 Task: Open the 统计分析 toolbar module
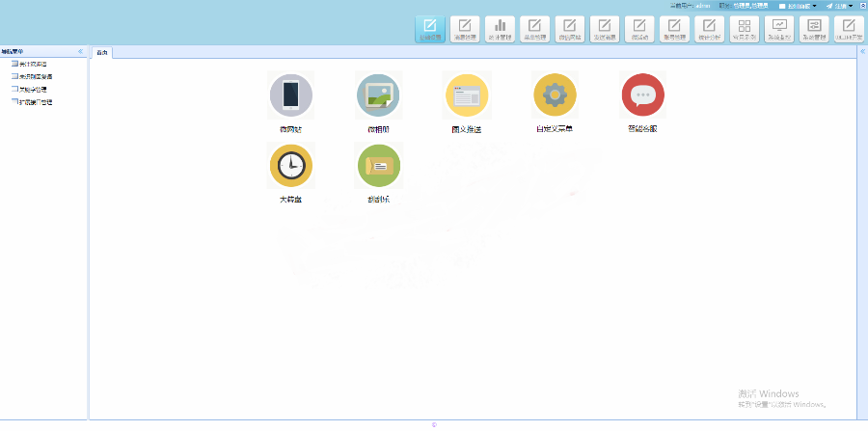[709, 29]
